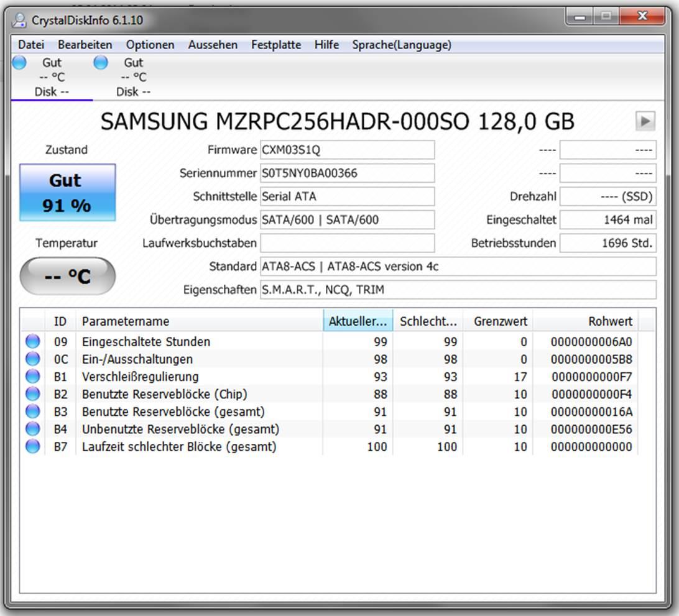
Task: Click the Standard field ATA8-ACS
Action: click(458, 267)
